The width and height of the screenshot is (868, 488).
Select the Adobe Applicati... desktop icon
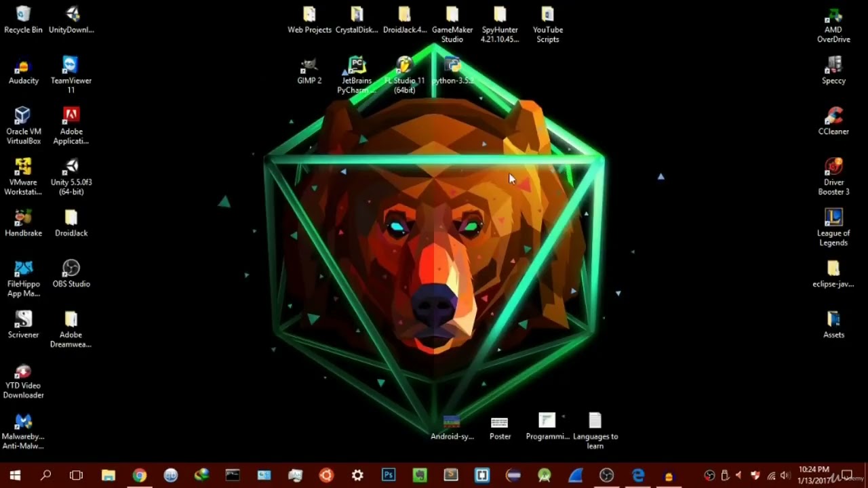click(x=71, y=126)
